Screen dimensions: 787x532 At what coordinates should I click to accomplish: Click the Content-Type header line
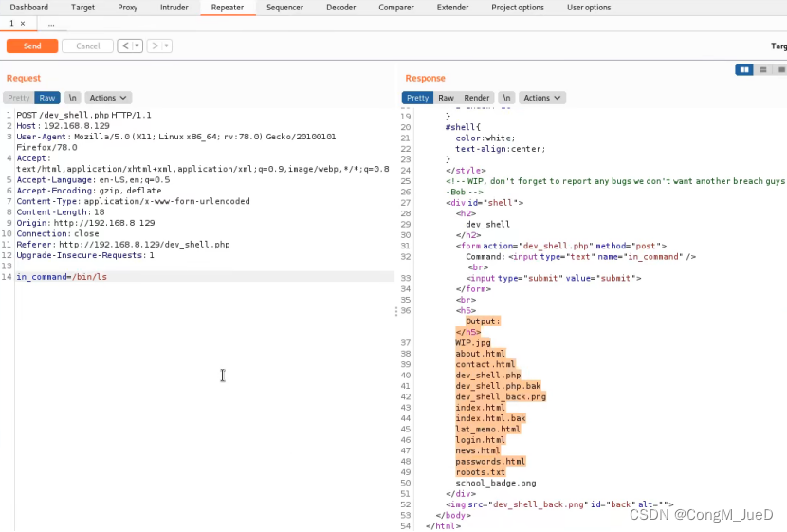133,201
